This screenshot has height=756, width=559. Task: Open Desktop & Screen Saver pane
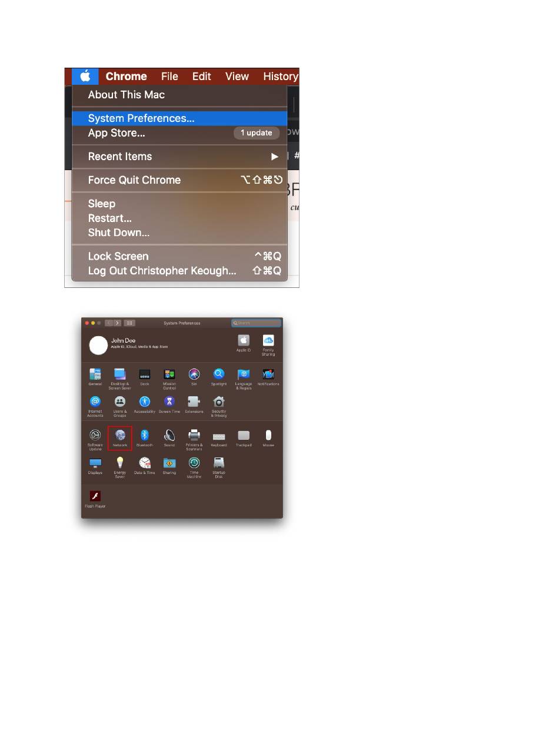119,379
